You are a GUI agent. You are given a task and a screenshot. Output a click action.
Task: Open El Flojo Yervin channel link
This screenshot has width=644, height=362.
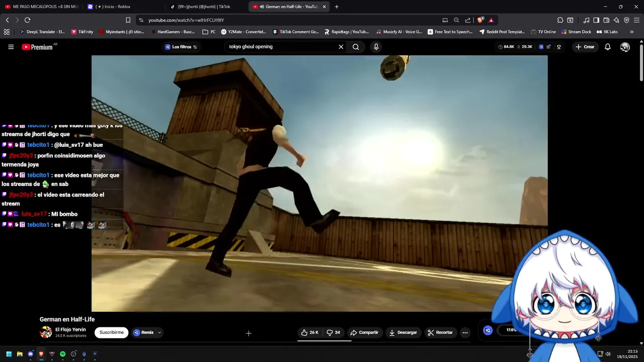70,329
